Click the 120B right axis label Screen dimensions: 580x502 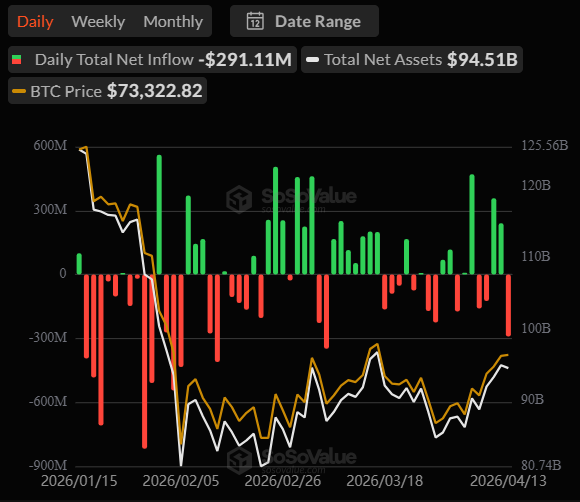[x=536, y=185]
